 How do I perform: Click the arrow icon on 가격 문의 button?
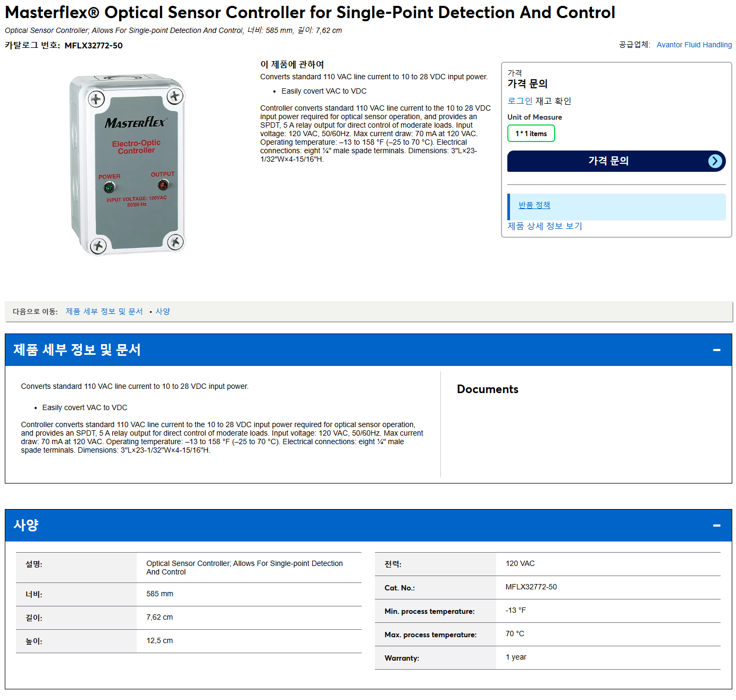(715, 161)
